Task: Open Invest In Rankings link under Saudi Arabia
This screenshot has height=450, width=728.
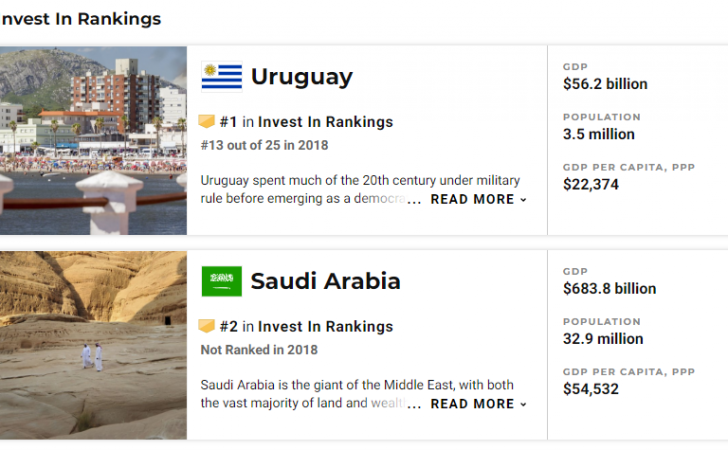Action: click(325, 326)
